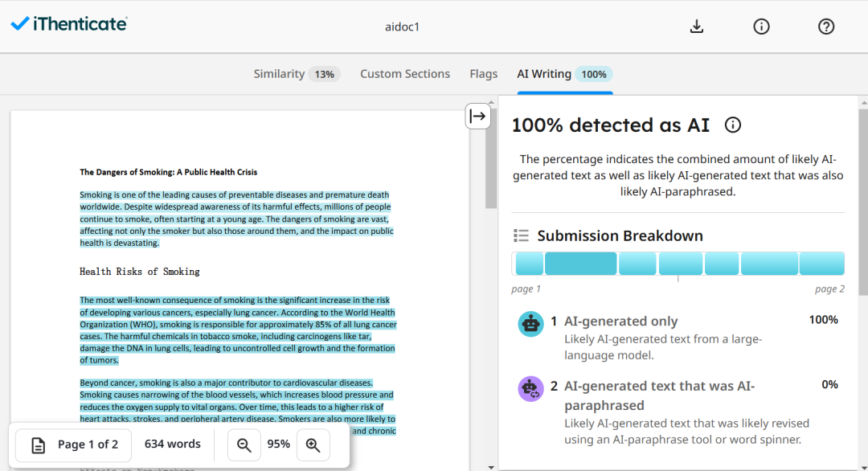Click the document scrollbar down arrow
The height and width of the screenshot is (471, 868).
(491, 467)
